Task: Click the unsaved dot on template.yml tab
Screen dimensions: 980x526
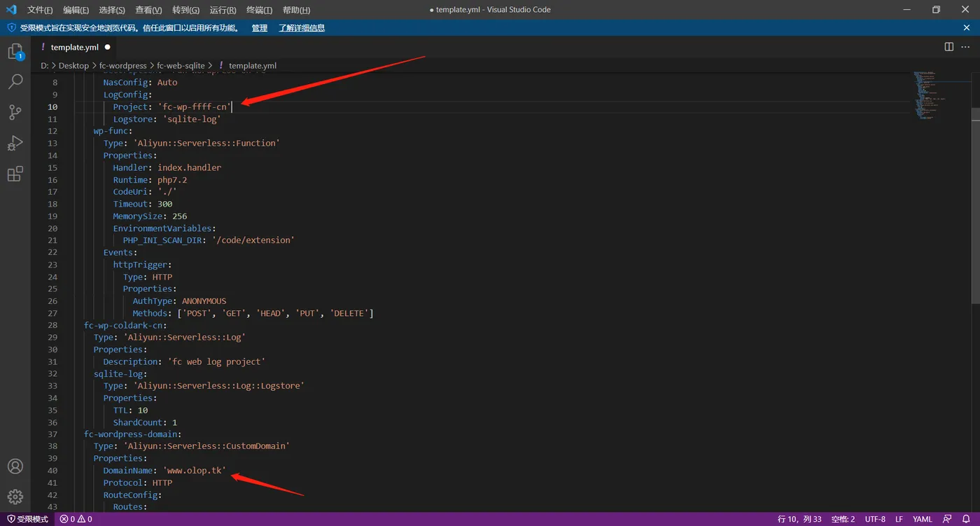Action: tap(108, 47)
